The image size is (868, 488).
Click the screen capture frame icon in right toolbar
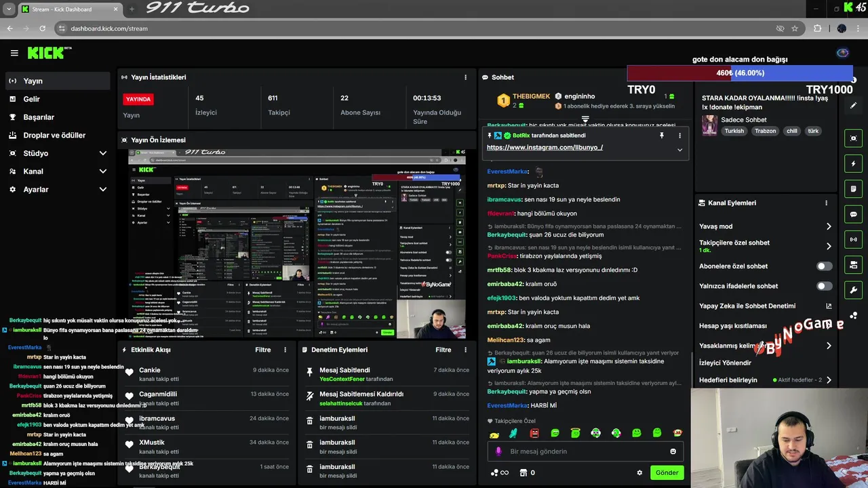[x=853, y=138]
